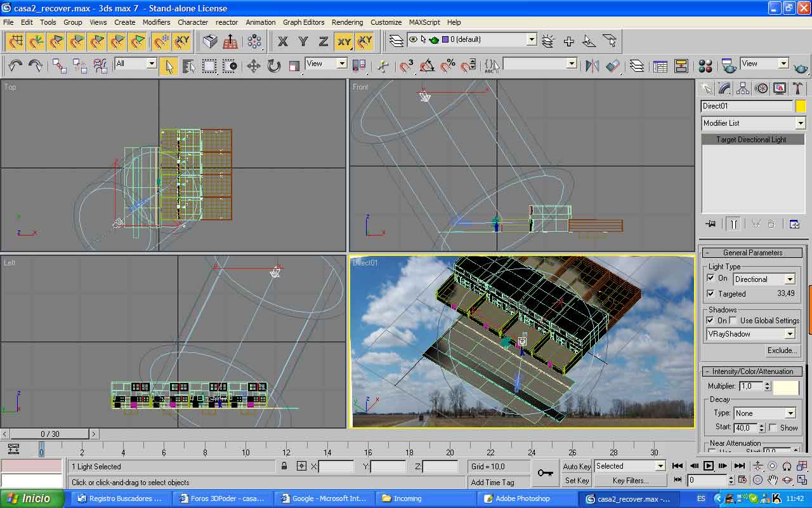Toggle the Pin Stack button
This screenshot has width=812, height=508.
[x=710, y=224]
